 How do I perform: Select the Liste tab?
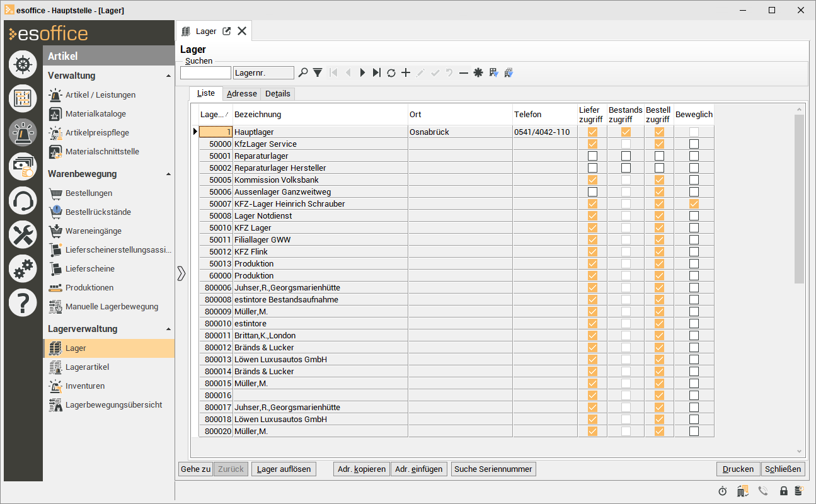click(x=206, y=93)
